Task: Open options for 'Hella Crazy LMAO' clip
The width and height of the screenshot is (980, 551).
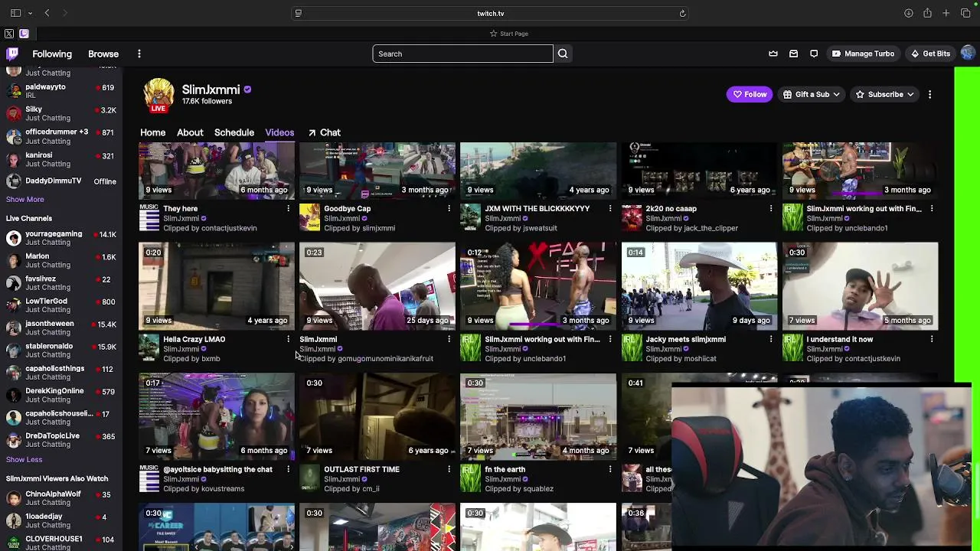Action: (x=289, y=339)
